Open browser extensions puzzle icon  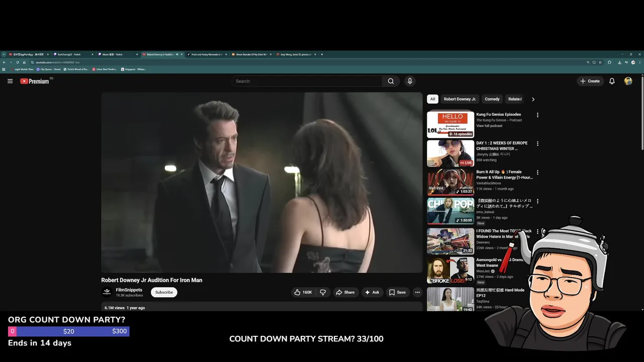(x=609, y=62)
